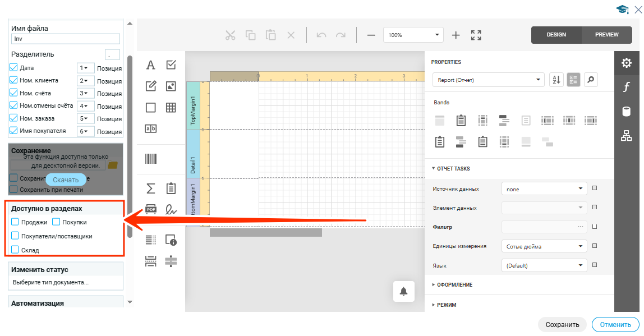Open the Field List database icon

627,111
